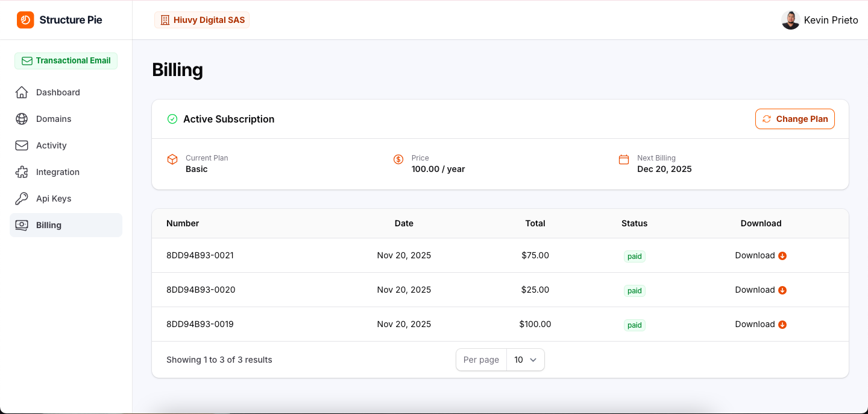Go to Domains in the sidebar

[66, 119]
